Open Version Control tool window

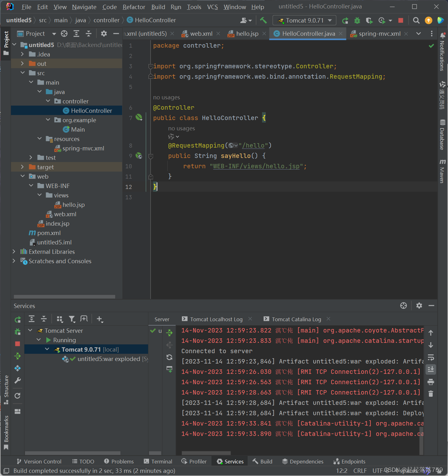click(x=39, y=462)
